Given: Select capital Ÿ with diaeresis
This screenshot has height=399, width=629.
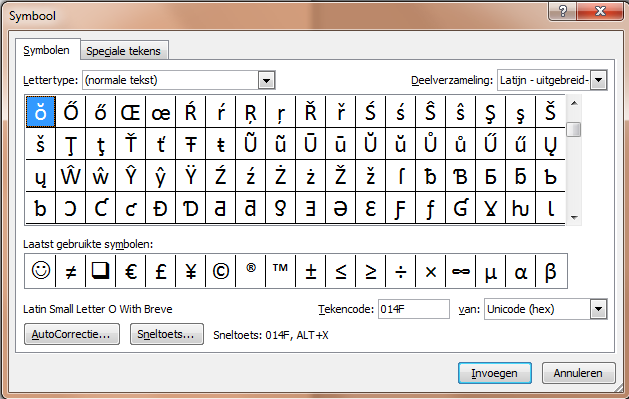Looking at the screenshot, I should pyautogui.click(x=191, y=176).
